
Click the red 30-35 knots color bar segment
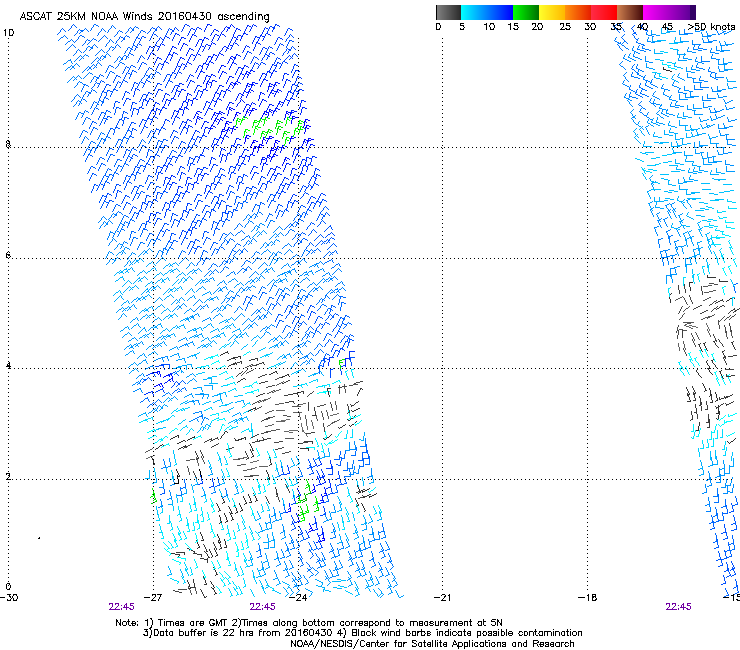604,12
